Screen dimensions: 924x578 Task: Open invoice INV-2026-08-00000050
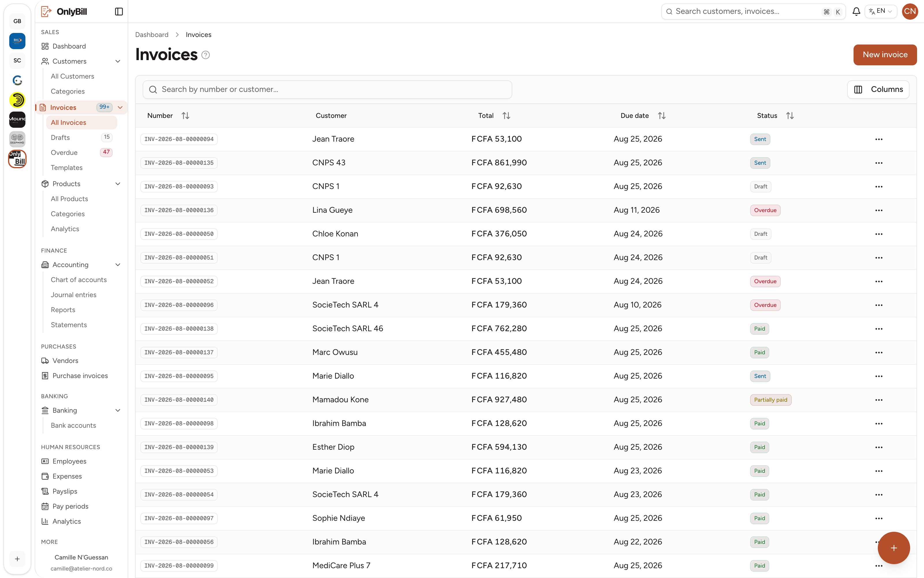point(179,234)
